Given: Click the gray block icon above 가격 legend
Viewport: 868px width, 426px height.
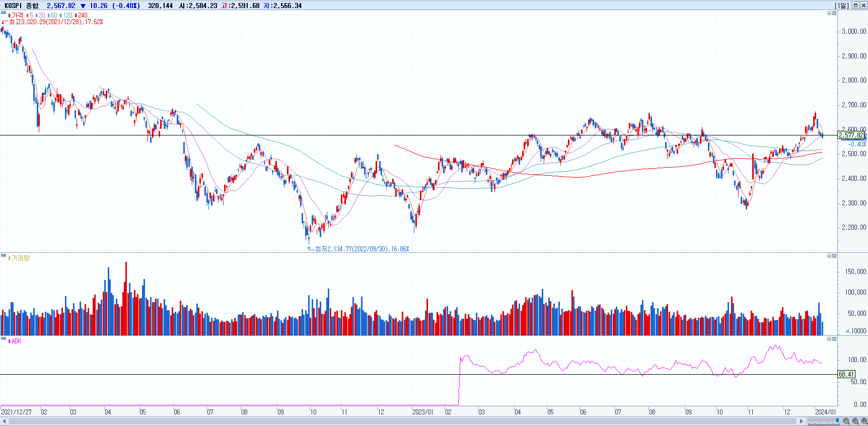Looking at the screenshot, I should pyautogui.click(x=4, y=12).
